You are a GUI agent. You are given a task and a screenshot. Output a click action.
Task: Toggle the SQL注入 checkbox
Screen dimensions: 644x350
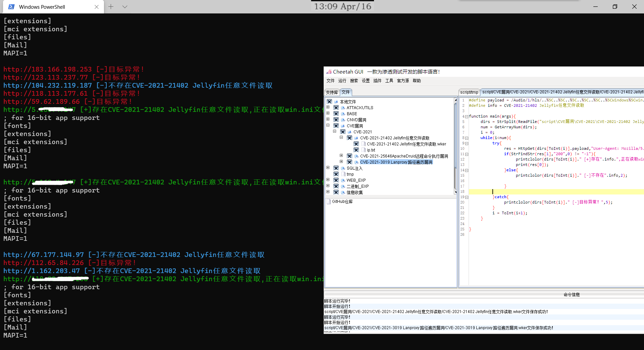(336, 168)
